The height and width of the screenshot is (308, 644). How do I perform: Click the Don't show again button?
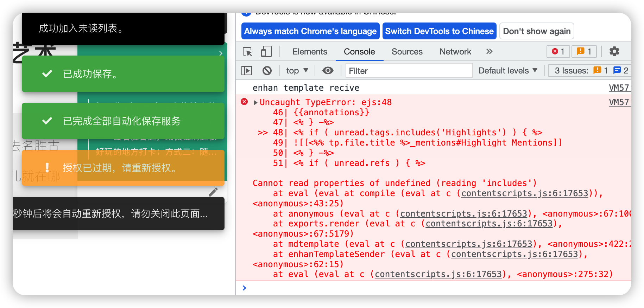coord(537,31)
